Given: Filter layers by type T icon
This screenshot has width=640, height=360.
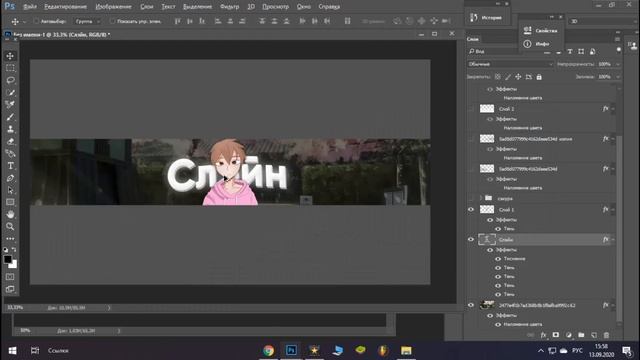Looking at the screenshot, I should pyautogui.click(x=570, y=51).
